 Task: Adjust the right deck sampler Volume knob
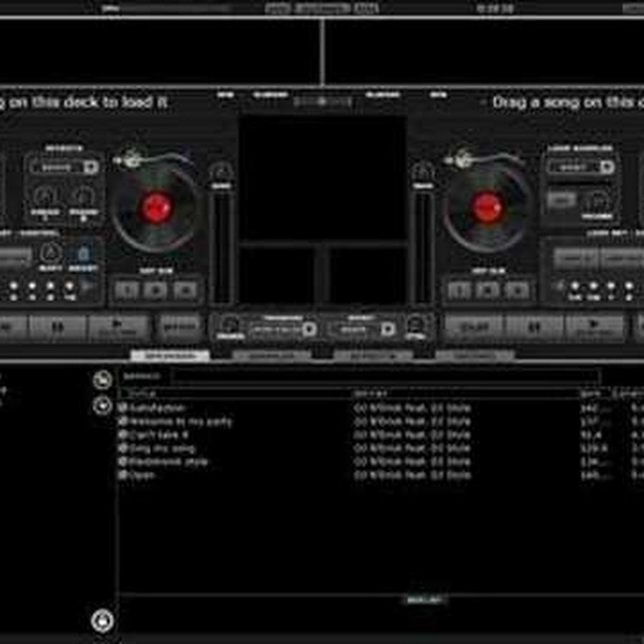click(x=596, y=201)
